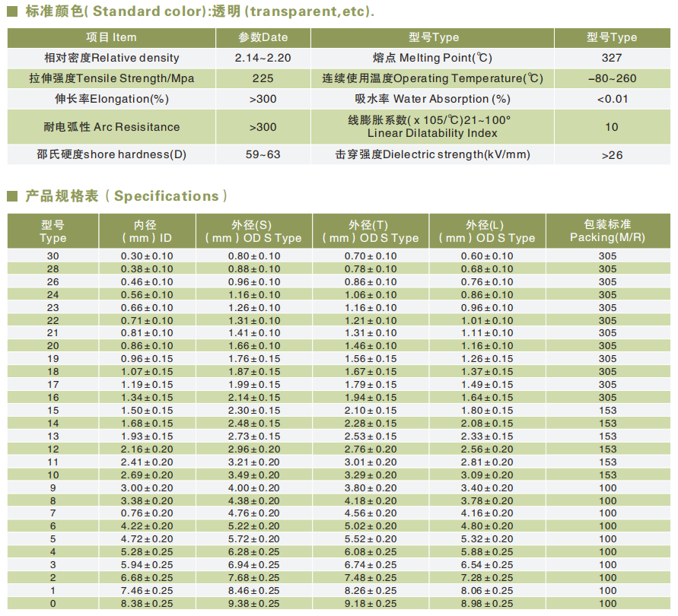Click the (mm) ID column header
This screenshot has width=678, height=616.
[146, 231]
